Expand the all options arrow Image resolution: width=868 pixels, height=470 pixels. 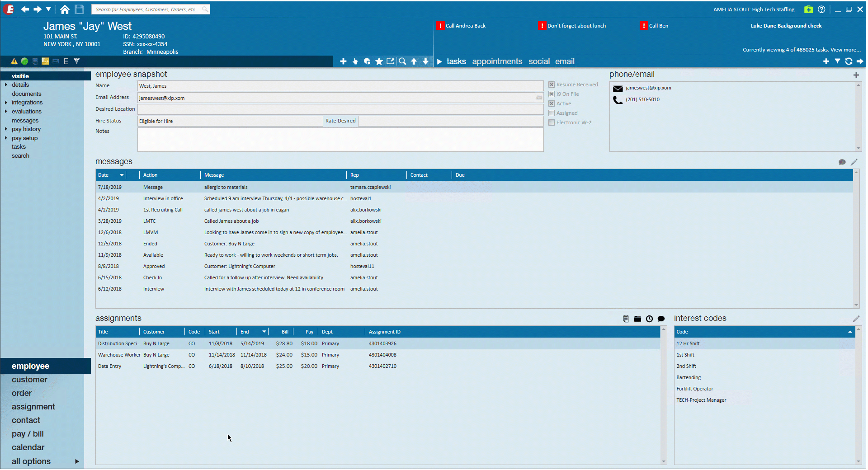[x=77, y=461]
